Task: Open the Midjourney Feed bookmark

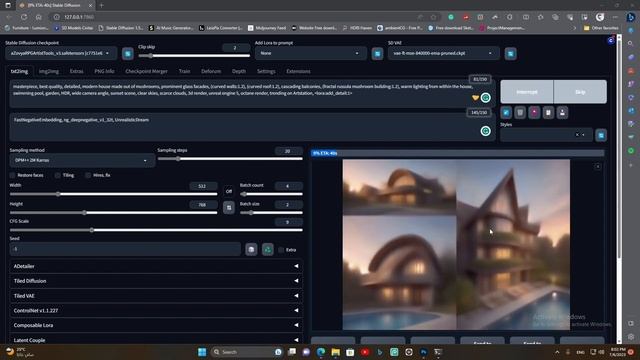Action: [267, 28]
